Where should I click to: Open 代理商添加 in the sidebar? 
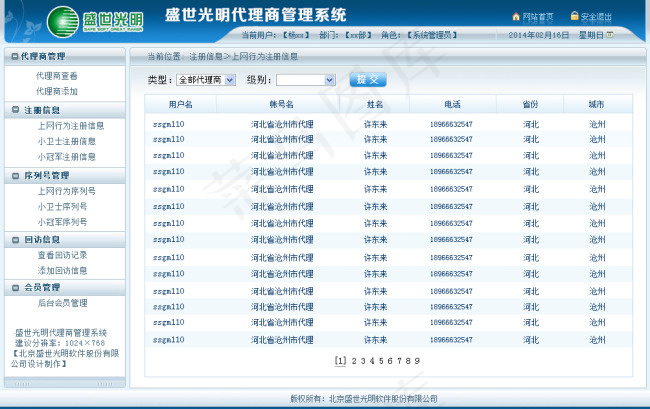[57, 91]
